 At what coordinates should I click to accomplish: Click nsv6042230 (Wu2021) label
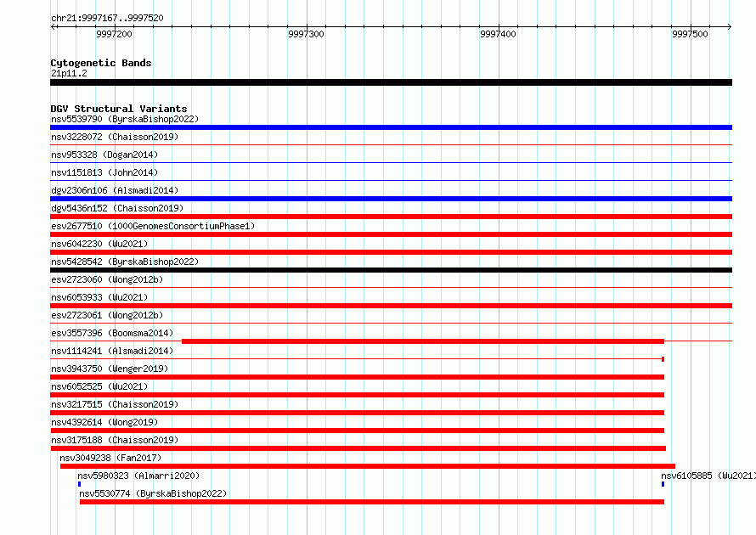[99, 244]
